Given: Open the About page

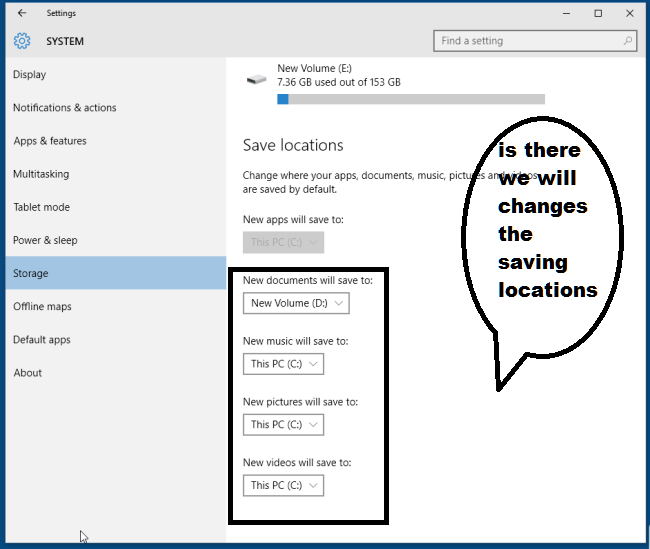Looking at the screenshot, I should pyautogui.click(x=116, y=373).
